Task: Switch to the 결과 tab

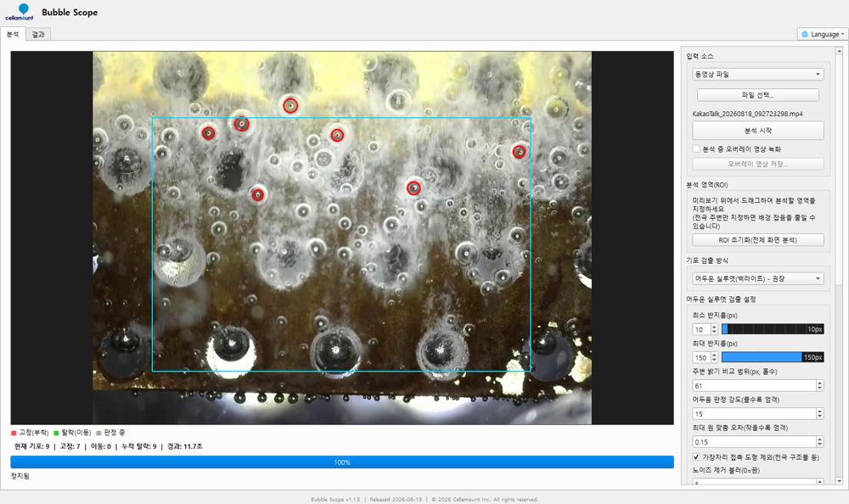Action: pyautogui.click(x=38, y=34)
